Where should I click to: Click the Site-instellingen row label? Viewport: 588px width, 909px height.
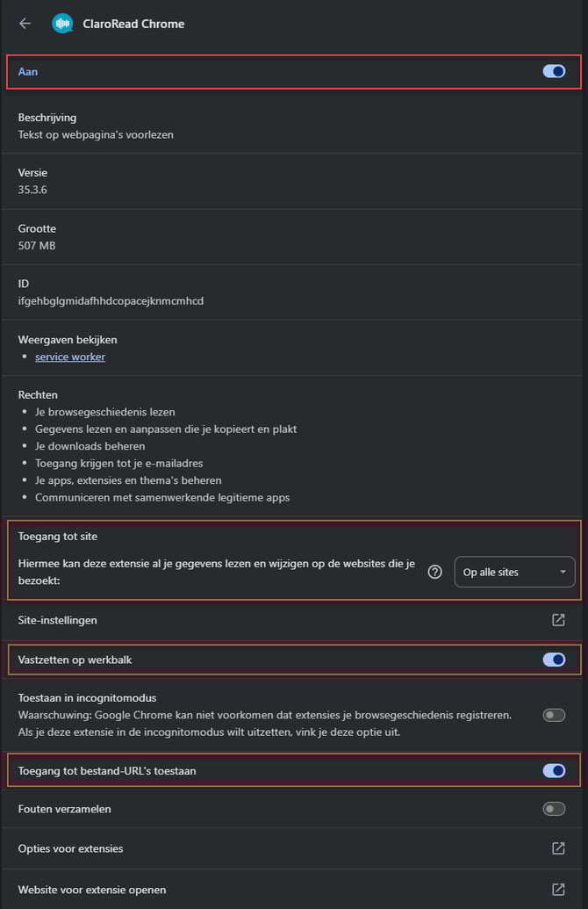pos(58,620)
